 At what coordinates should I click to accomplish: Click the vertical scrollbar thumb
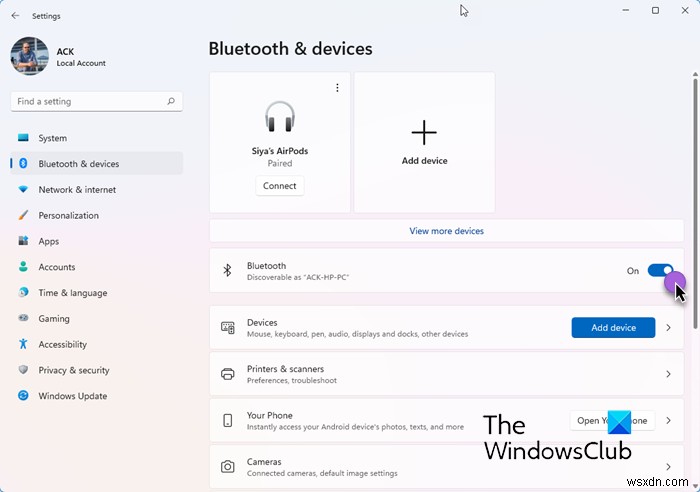pos(695,203)
